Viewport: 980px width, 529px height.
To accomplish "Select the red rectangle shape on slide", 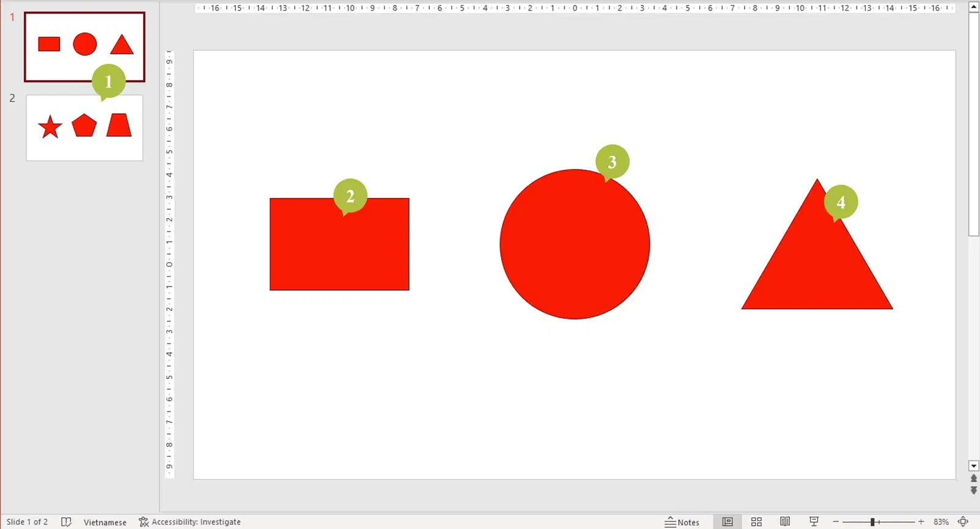I will pos(339,244).
